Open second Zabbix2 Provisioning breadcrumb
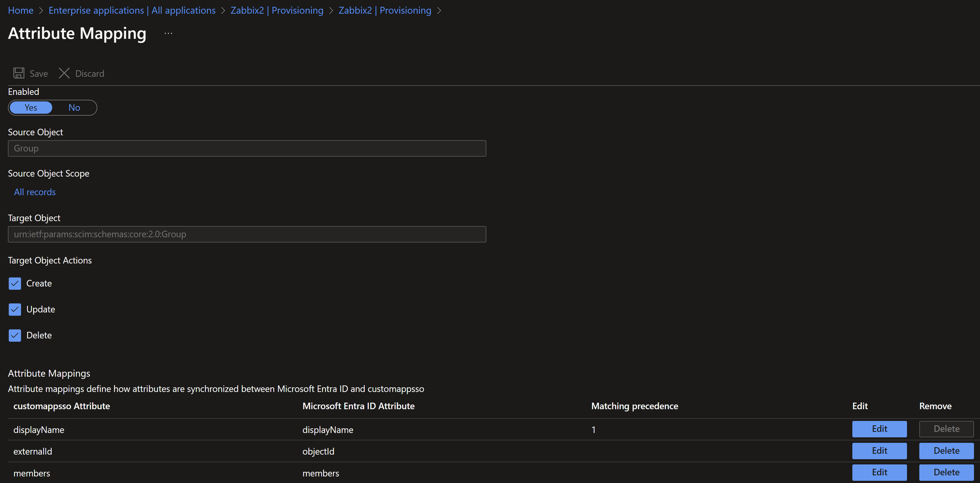 point(385,10)
